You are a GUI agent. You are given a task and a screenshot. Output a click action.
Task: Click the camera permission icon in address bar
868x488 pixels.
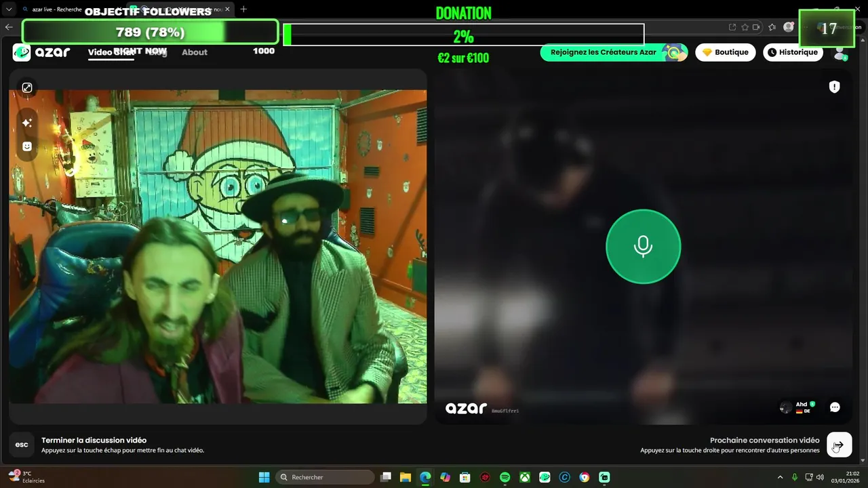756,27
